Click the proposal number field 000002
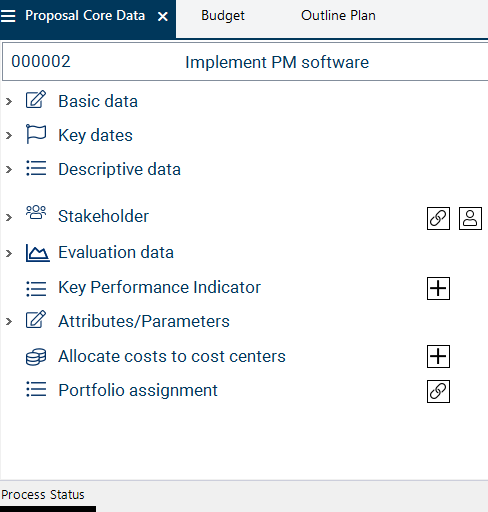 (41, 61)
